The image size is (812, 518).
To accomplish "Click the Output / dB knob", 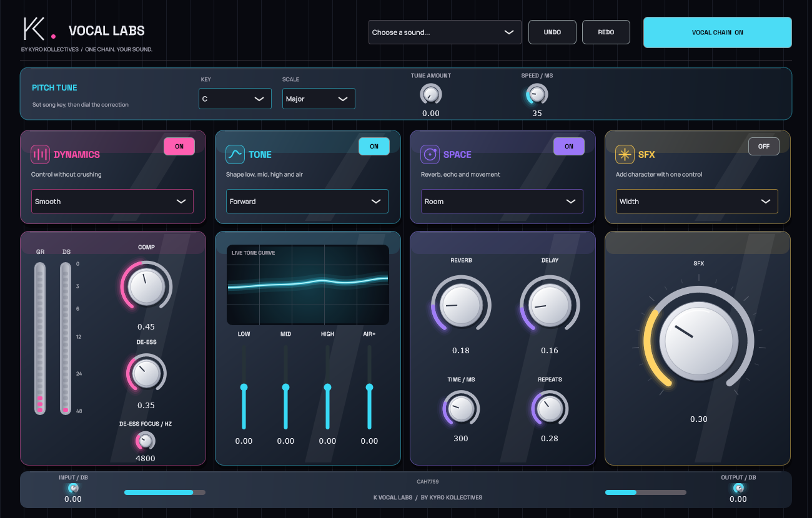I will [x=738, y=488].
